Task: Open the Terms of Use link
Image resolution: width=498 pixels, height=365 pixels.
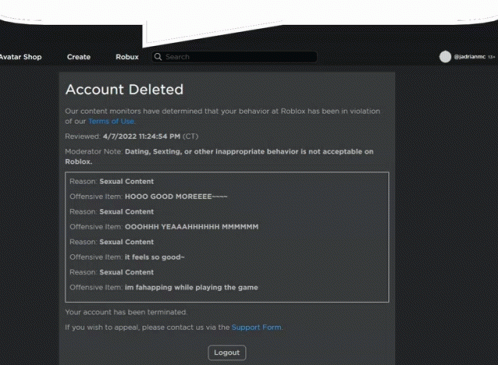Action: tap(111, 121)
